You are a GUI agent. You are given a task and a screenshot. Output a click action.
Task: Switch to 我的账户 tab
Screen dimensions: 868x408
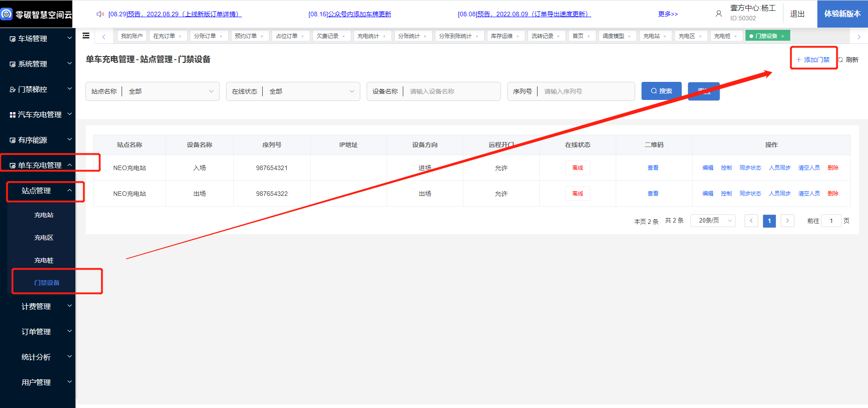tap(132, 36)
